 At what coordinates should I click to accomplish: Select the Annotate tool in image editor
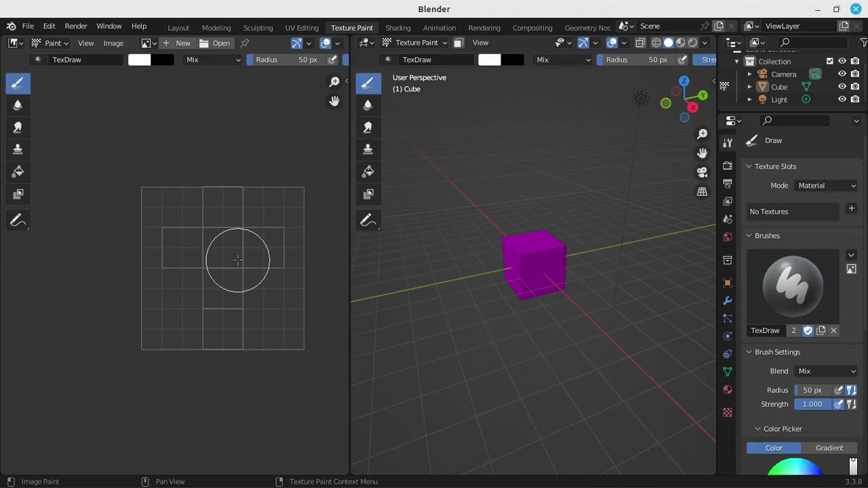click(18, 220)
